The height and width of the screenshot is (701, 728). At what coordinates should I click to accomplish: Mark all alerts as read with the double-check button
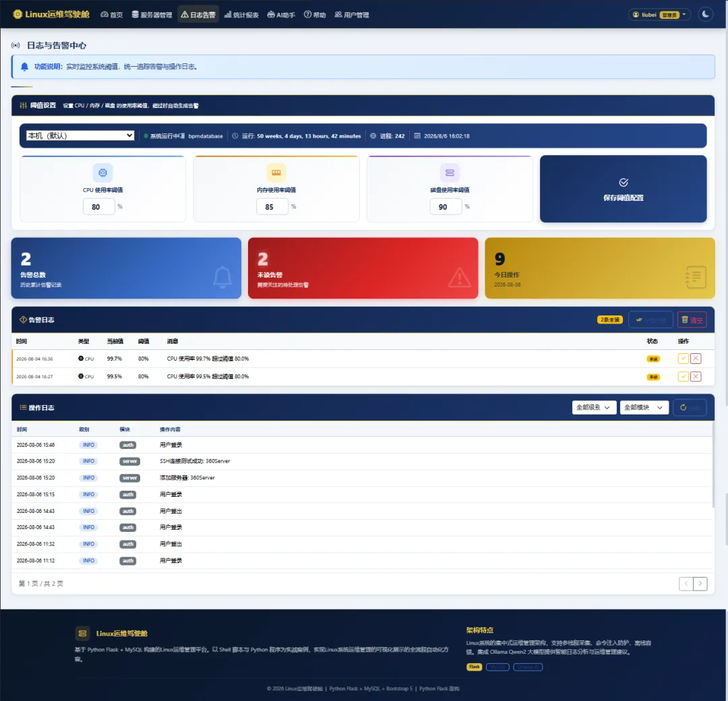point(650,320)
